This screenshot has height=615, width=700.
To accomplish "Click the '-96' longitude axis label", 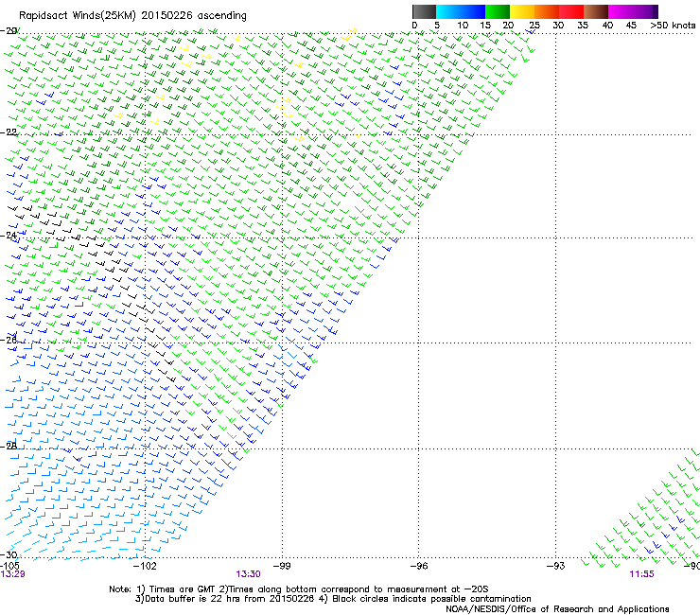I will (418, 566).
